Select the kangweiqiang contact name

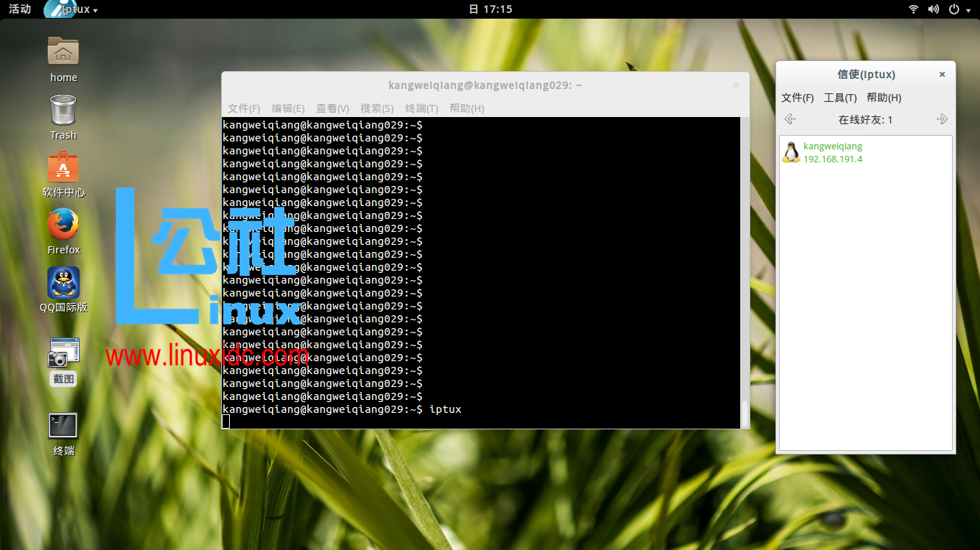click(x=833, y=146)
